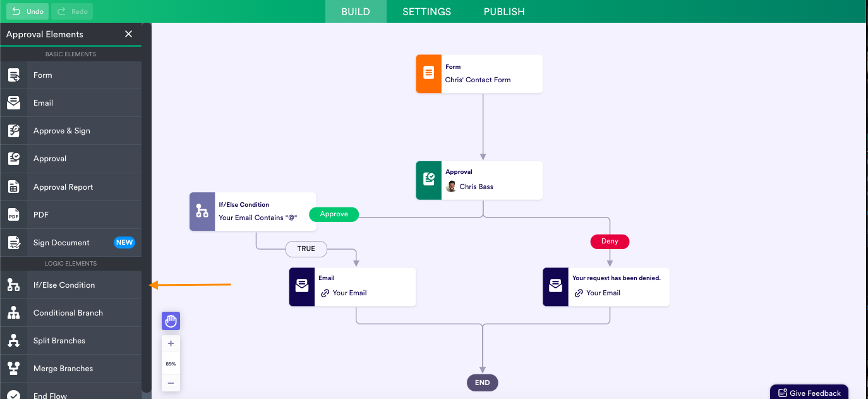Pick the Split Branches icon
Image resolution: width=868 pixels, height=399 pixels.
[x=14, y=341]
